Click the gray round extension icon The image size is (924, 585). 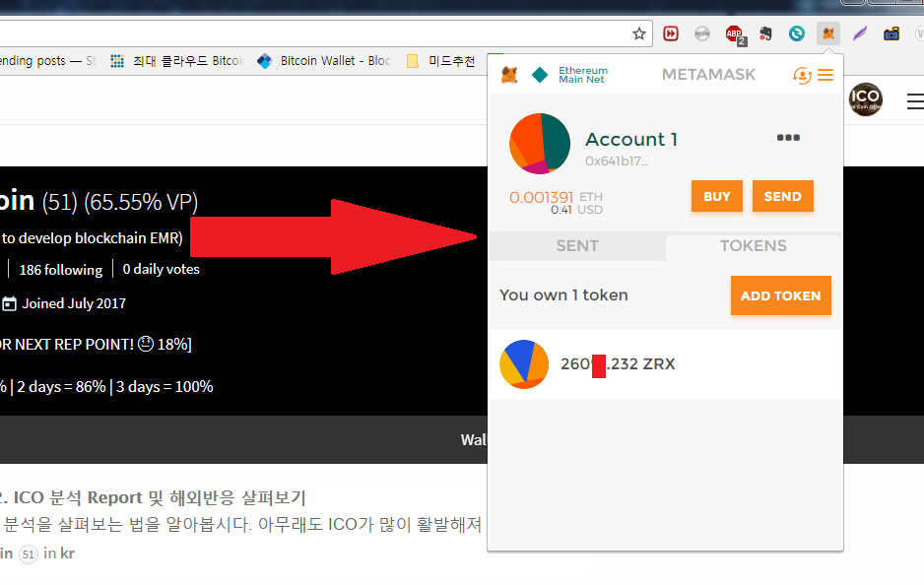(701, 33)
